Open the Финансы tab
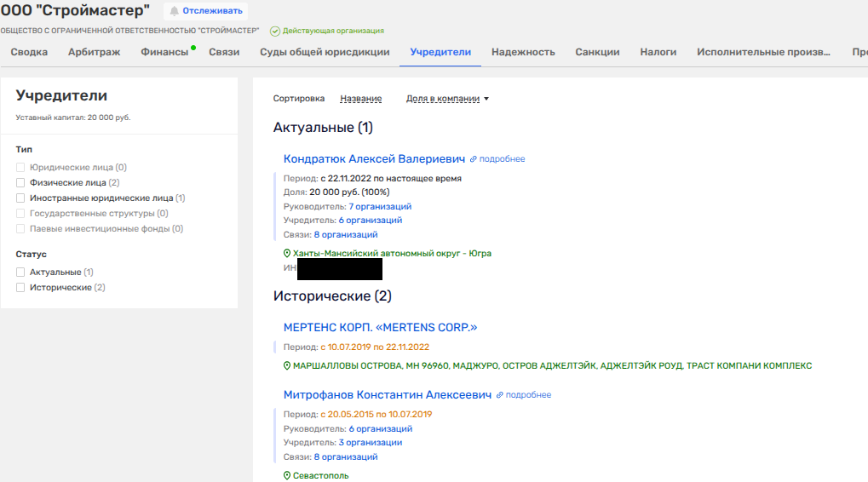Screen dimensions: 868x482 click(164, 52)
